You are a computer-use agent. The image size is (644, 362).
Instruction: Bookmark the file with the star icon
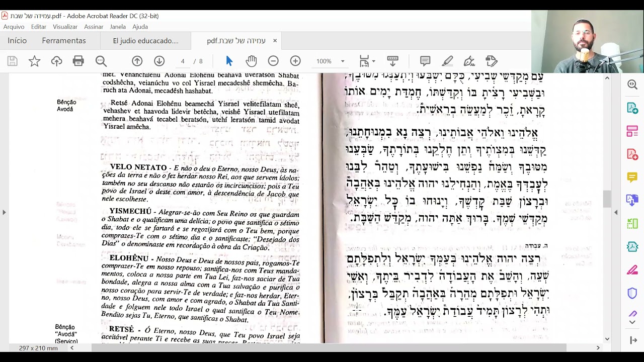[34, 61]
